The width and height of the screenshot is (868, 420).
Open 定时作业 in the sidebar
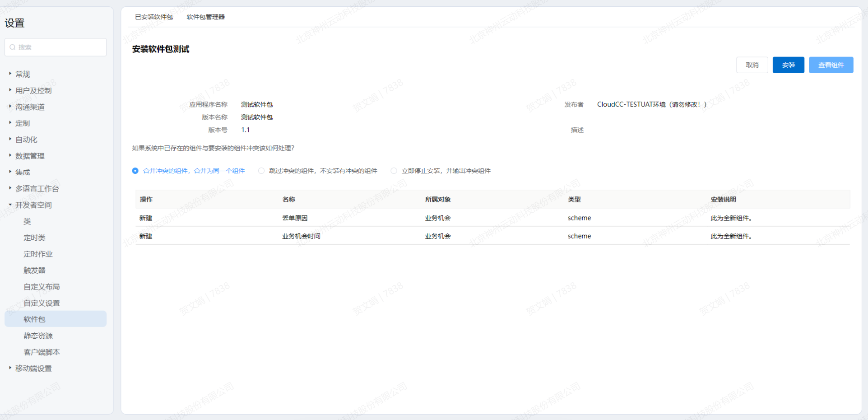tap(38, 254)
